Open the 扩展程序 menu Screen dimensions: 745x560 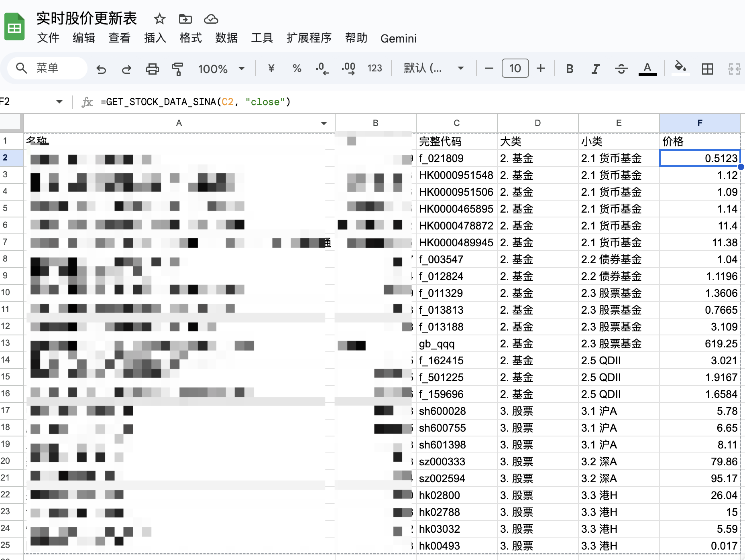click(x=309, y=38)
